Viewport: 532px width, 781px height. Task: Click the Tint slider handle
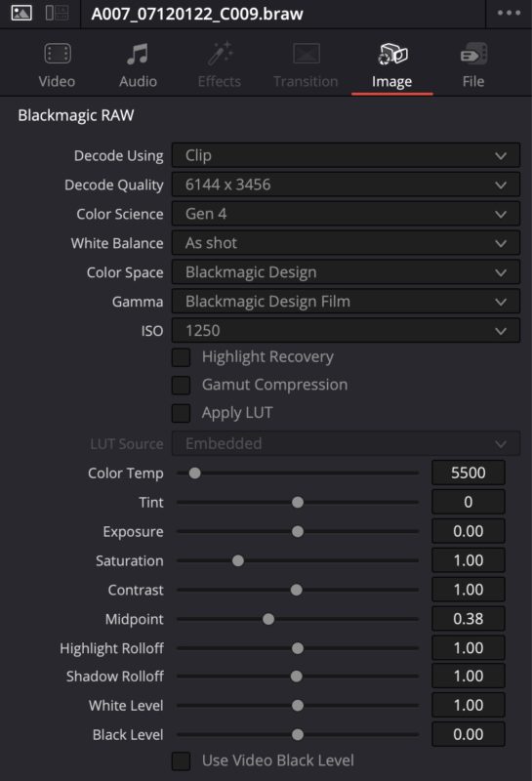click(298, 502)
